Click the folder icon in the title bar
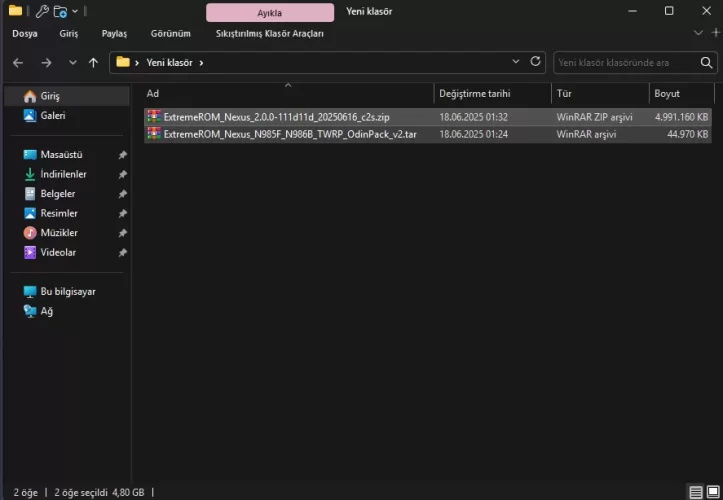Screen dimensions: 723x500 [x=15, y=11]
